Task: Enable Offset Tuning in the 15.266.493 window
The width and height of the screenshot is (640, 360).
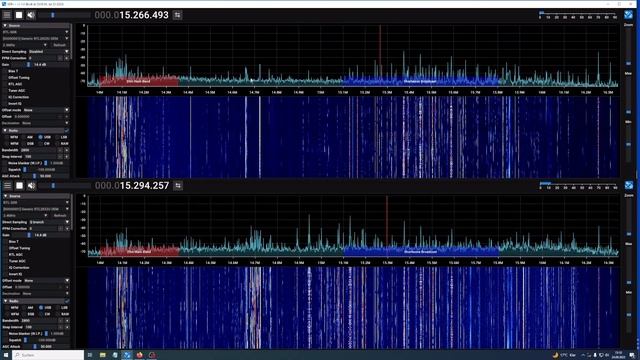Action: [4, 78]
